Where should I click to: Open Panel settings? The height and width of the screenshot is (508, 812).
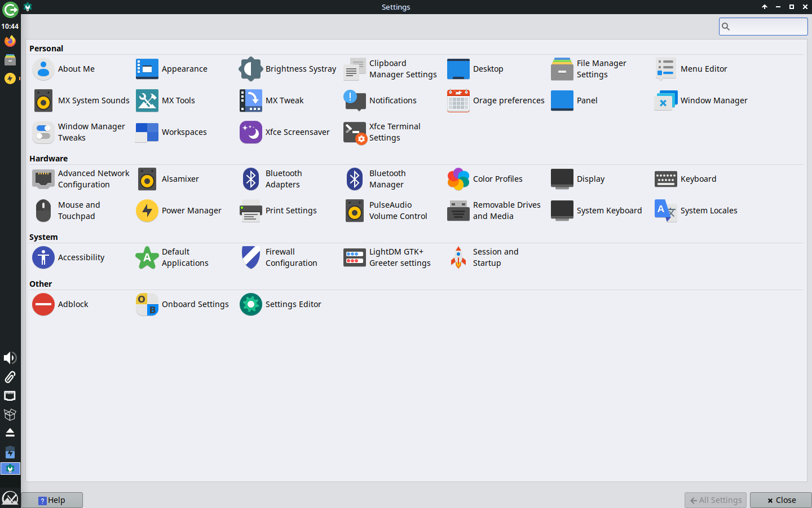[575, 100]
